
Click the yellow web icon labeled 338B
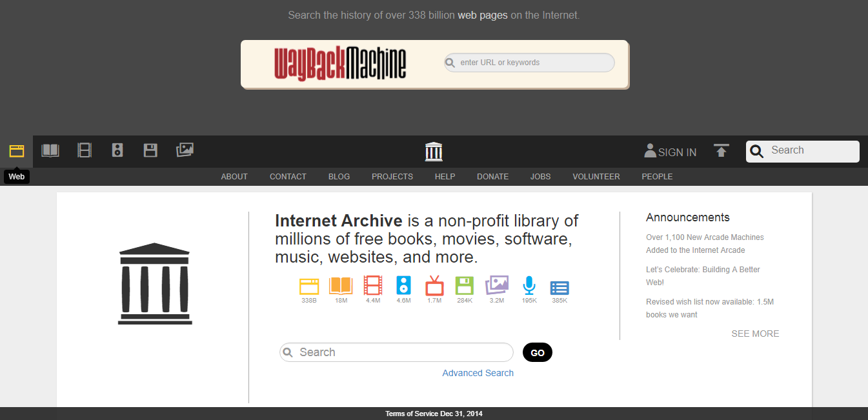point(309,286)
